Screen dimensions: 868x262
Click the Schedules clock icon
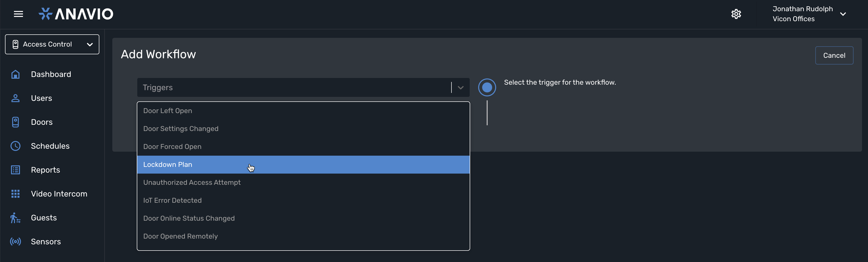click(x=15, y=146)
